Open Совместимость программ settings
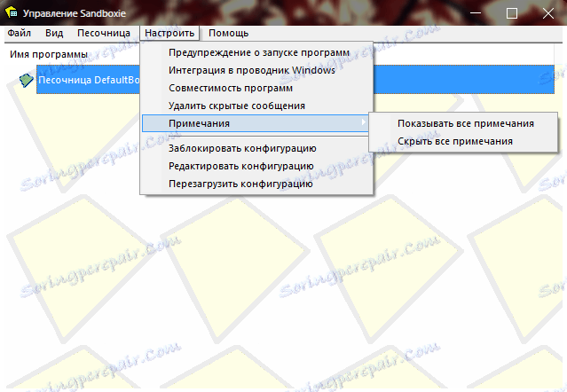Screen dimensions: 567x392 [x=256, y=88]
